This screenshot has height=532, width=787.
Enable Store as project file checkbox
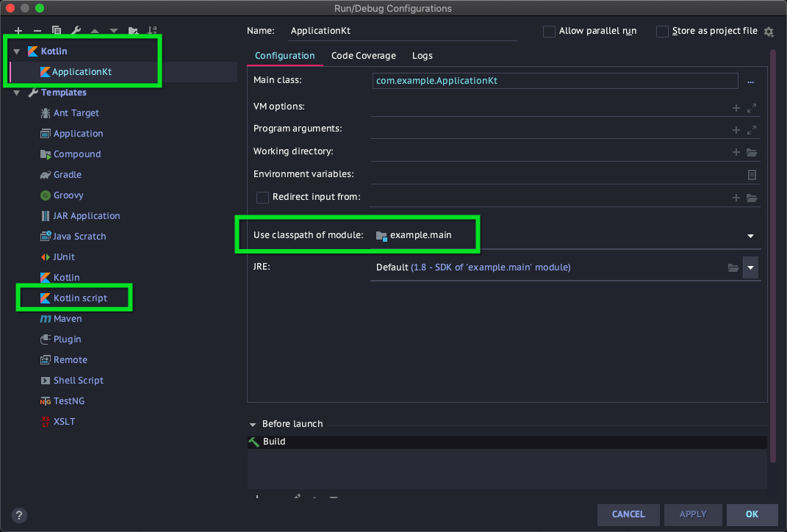(x=662, y=31)
